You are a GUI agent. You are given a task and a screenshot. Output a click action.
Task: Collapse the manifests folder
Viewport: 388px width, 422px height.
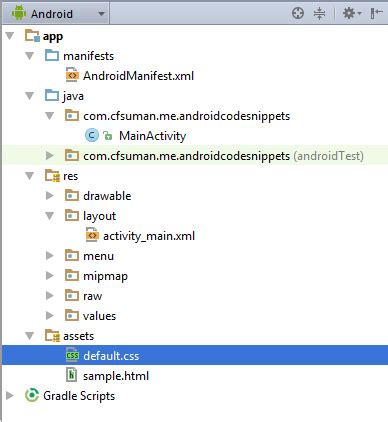30,56
